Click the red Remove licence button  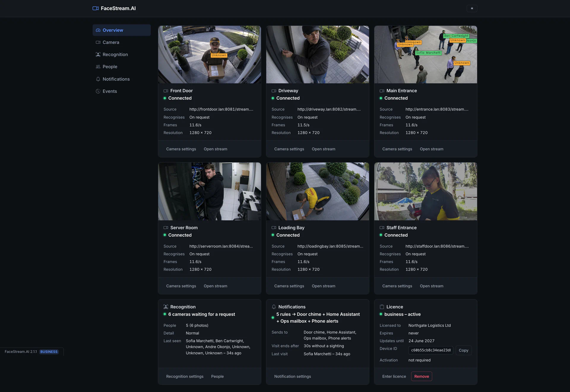coord(422,377)
